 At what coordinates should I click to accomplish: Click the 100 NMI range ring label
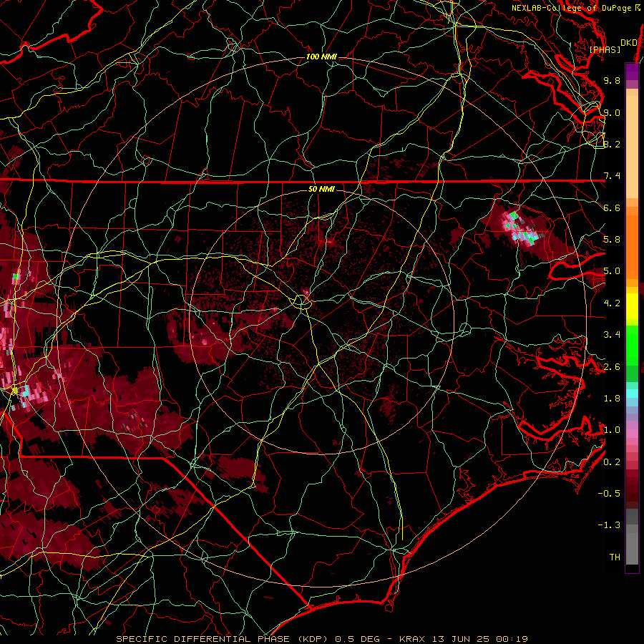click(x=321, y=57)
